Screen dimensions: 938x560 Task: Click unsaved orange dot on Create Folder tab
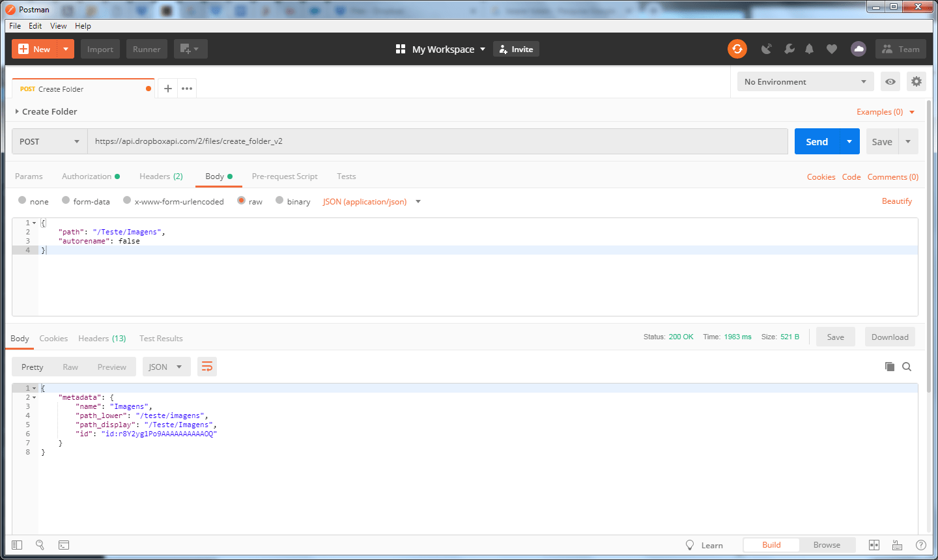[x=149, y=89]
